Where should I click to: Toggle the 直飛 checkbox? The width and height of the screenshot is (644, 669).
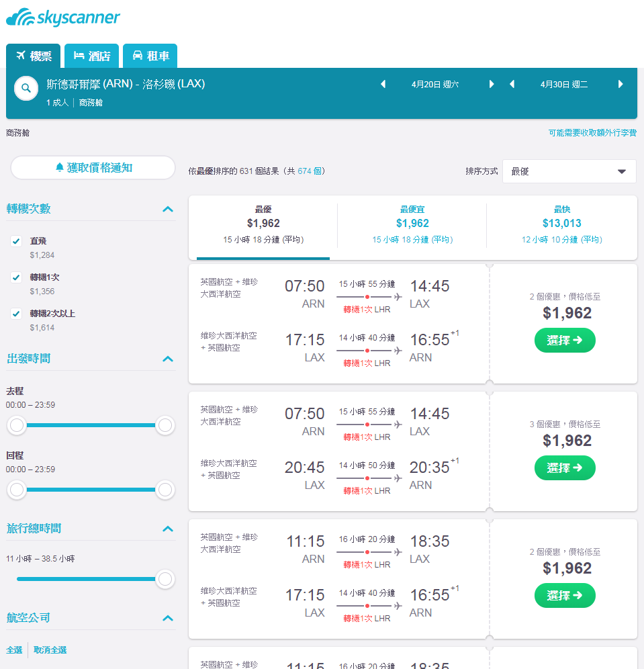16,241
